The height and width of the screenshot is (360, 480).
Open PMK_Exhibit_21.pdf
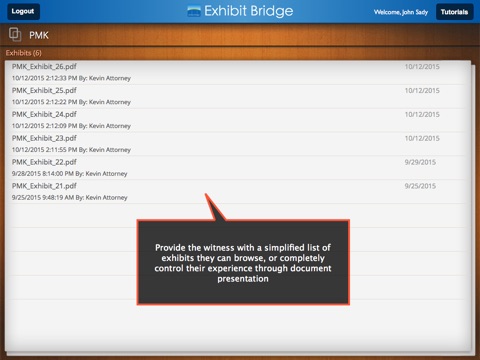point(44,186)
